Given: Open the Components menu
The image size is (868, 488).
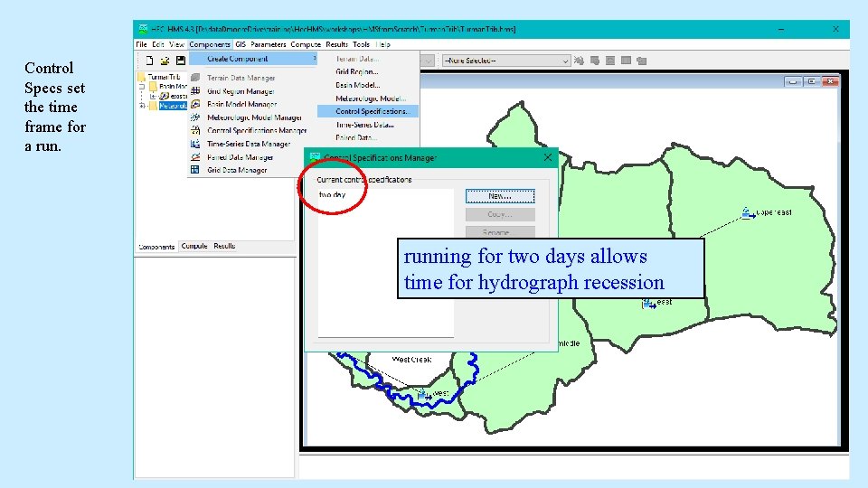Looking at the screenshot, I should [209, 44].
